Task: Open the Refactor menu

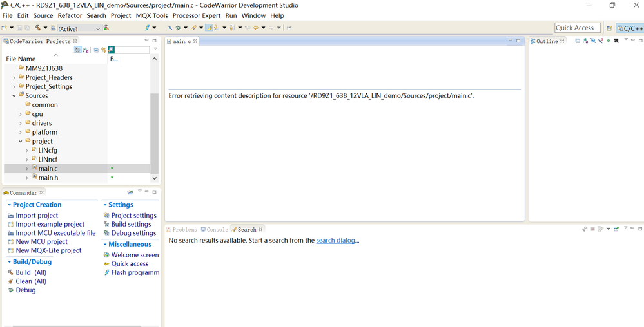Action: pyautogui.click(x=70, y=15)
